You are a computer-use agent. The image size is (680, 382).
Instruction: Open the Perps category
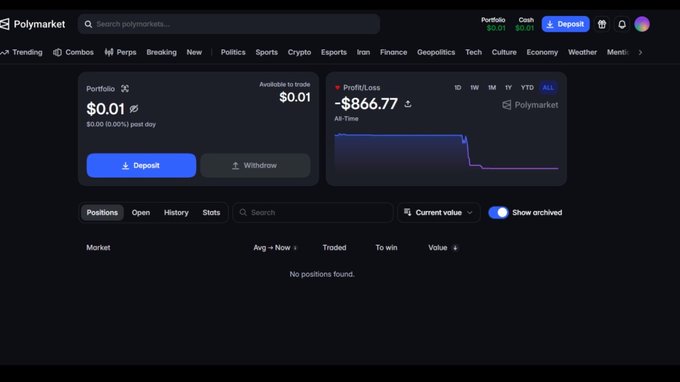pos(126,52)
